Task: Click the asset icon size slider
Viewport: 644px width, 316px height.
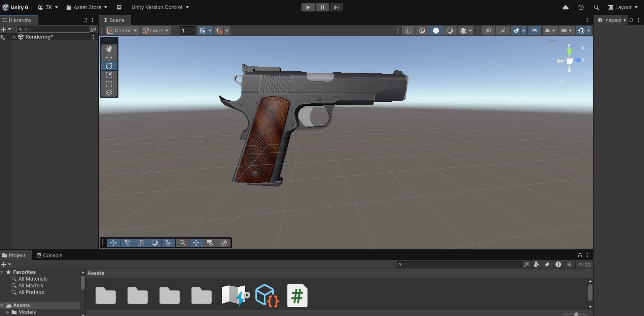Action: pyautogui.click(x=576, y=314)
